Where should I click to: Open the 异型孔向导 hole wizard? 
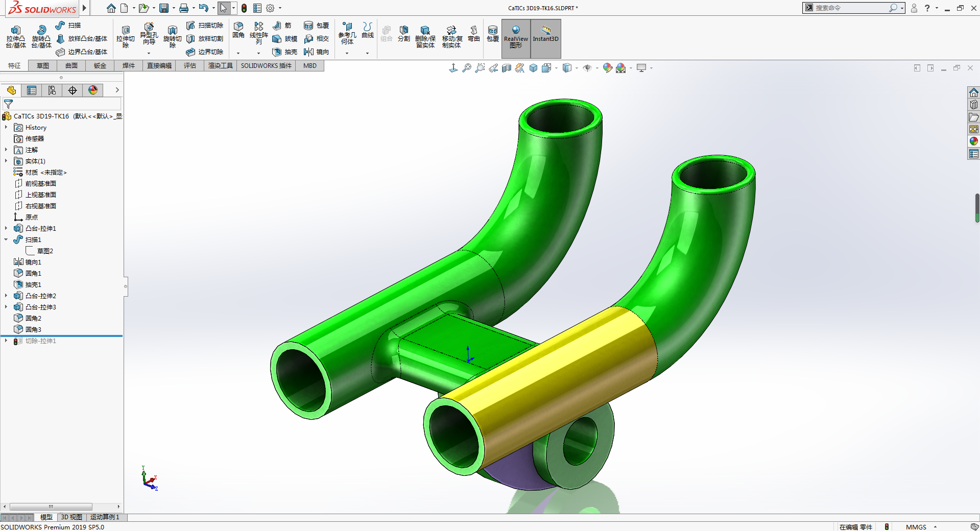tap(149, 35)
